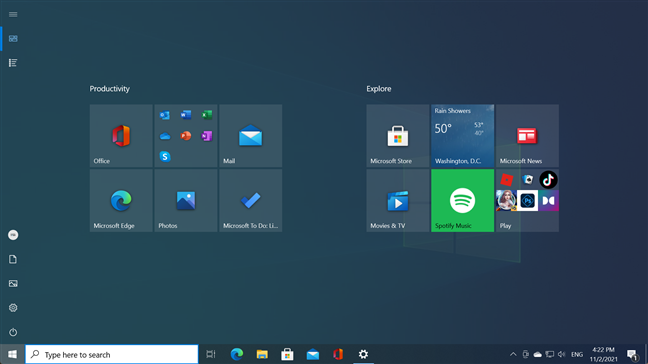Rename the Explore group header

[x=379, y=89]
